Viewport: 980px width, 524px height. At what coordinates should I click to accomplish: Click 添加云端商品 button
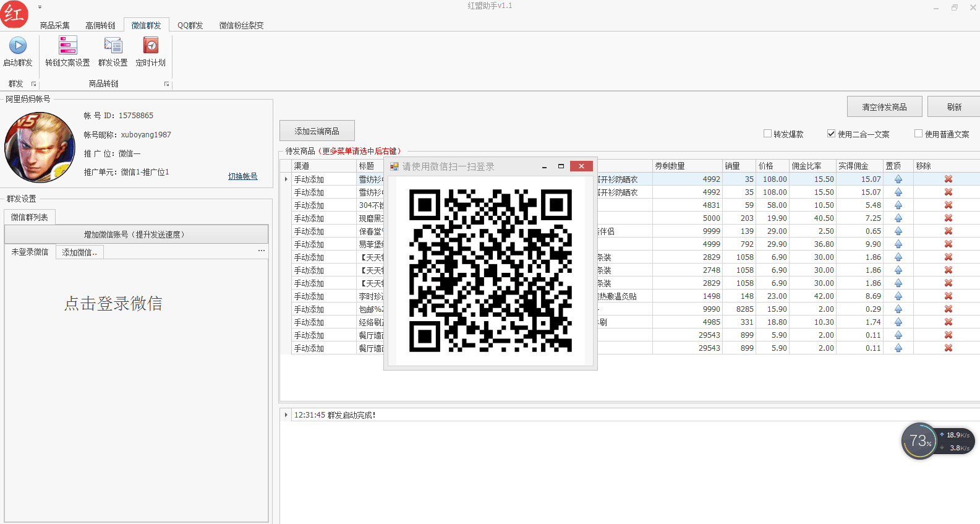[317, 131]
